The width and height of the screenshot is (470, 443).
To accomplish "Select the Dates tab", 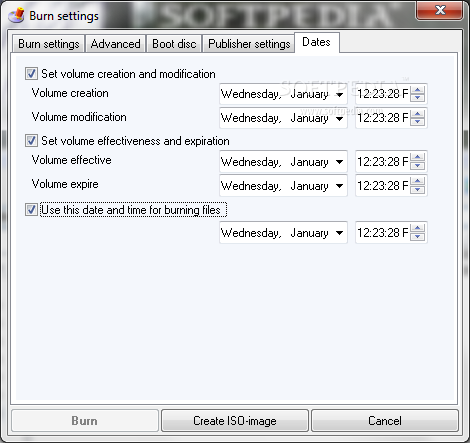I will pyautogui.click(x=316, y=42).
